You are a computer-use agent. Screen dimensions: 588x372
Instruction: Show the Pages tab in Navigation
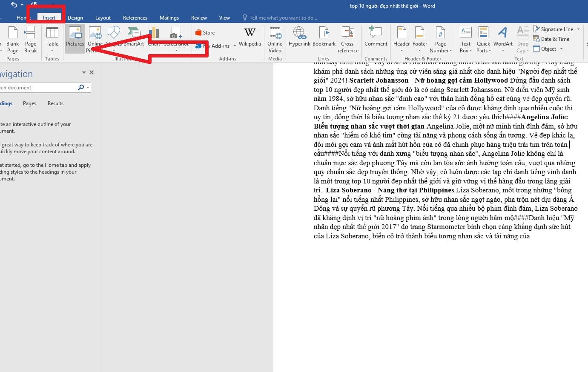pyautogui.click(x=29, y=103)
